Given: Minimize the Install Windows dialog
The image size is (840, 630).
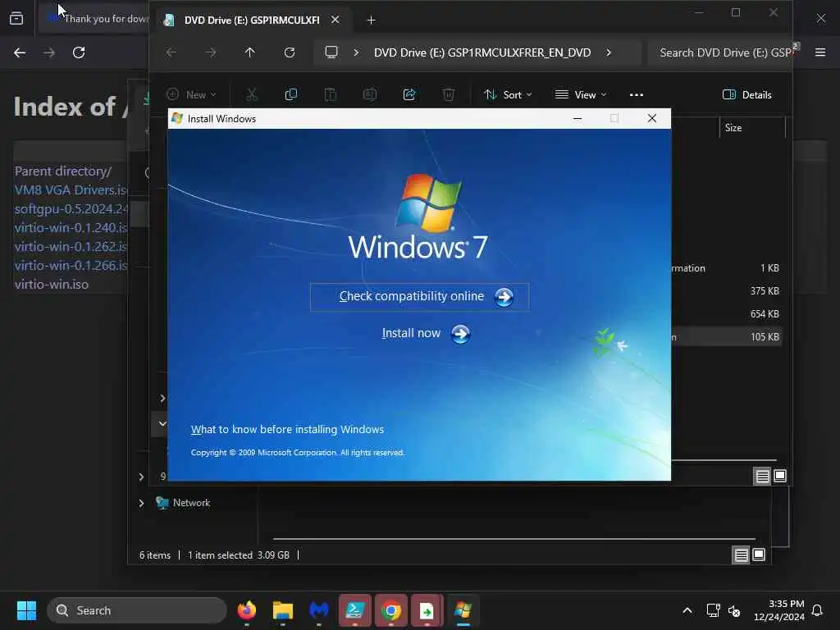Looking at the screenshot, I should coord(577,118).
